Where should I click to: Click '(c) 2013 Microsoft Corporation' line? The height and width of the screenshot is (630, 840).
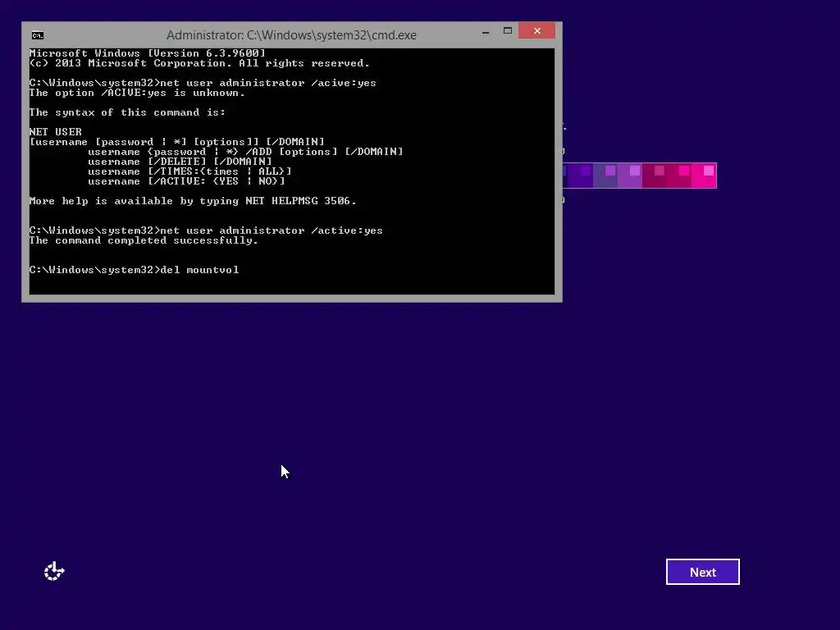tap(199, 63)
